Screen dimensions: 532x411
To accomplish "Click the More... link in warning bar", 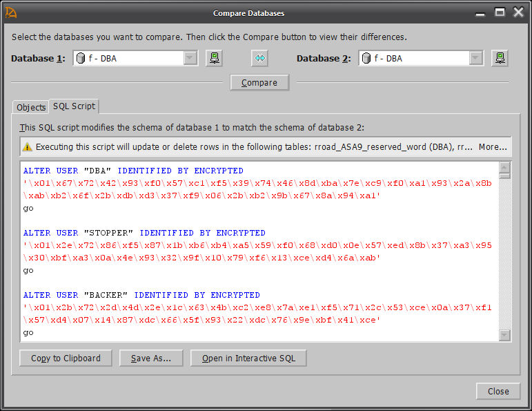I will pyautogui.click(x=493, y=147).
